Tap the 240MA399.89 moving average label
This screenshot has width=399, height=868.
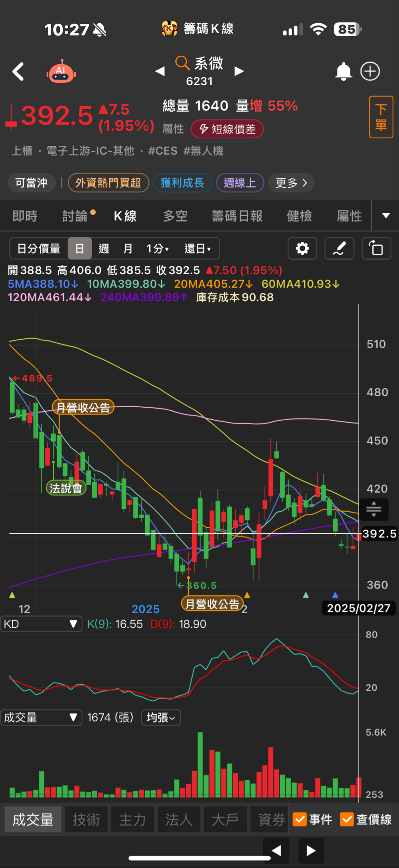144,297
